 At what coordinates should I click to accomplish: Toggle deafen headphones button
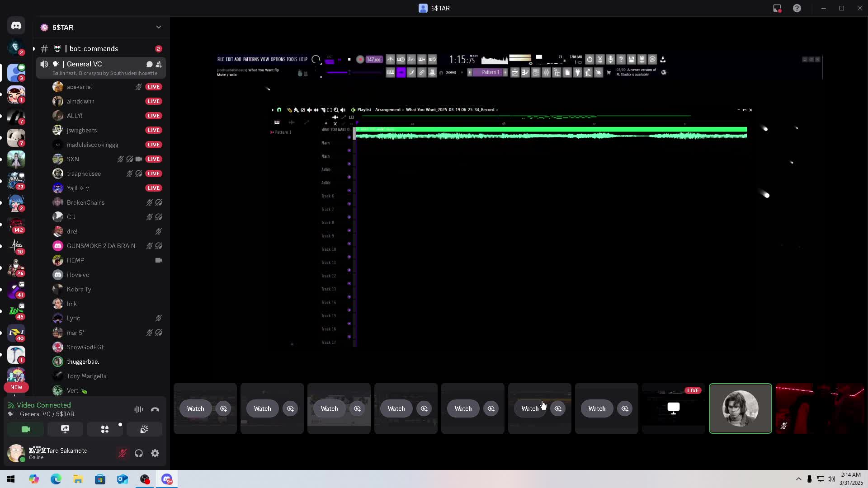coord(139,453)
